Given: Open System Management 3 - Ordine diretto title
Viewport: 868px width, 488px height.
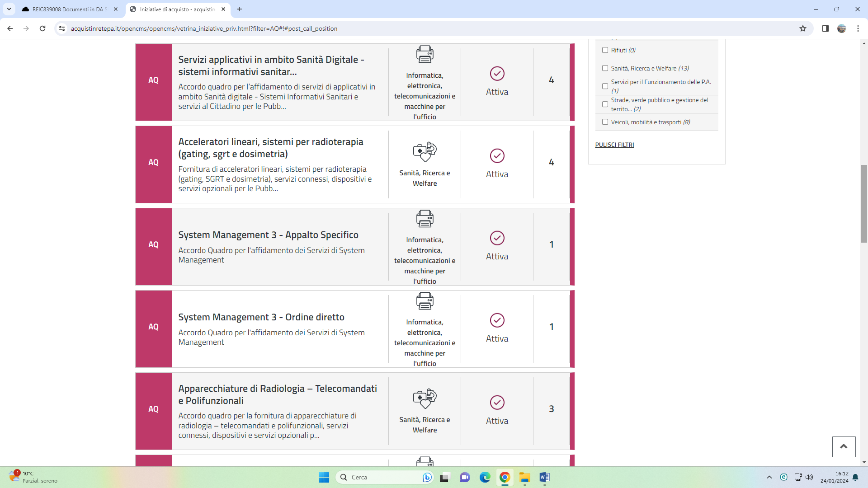Looking at the screenshot, I should 261,317.
